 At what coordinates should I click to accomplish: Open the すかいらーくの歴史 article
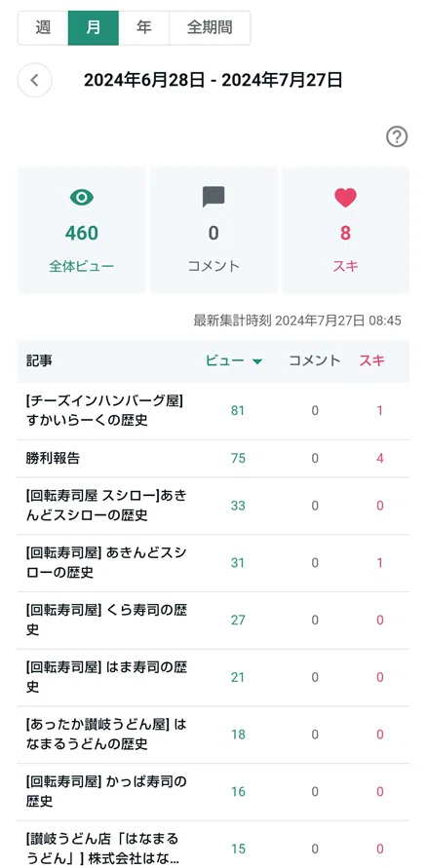(105, 411)
